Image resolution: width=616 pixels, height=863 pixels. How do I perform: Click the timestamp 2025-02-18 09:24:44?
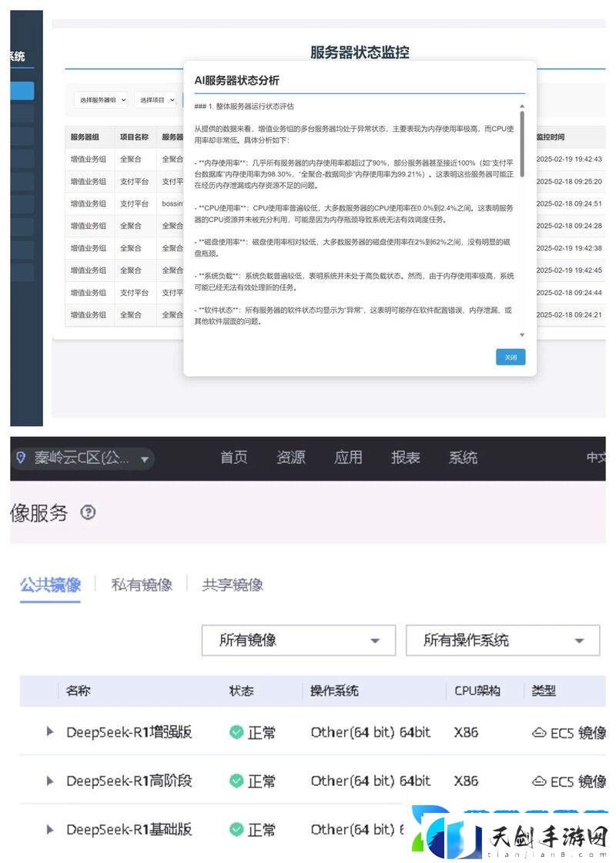pyautogui.click(x=569, y=293)
